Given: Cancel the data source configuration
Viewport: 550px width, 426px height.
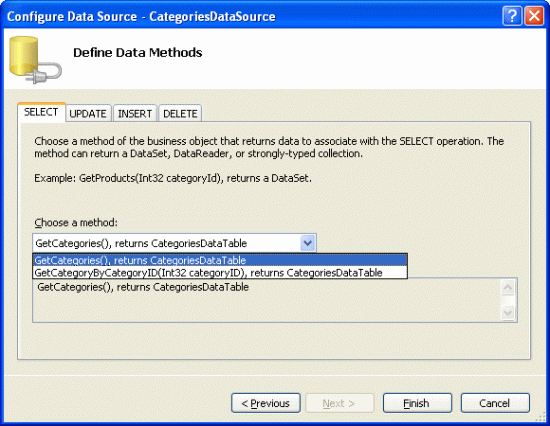Looking at the screenshot, I should click(x=495, y=403).
